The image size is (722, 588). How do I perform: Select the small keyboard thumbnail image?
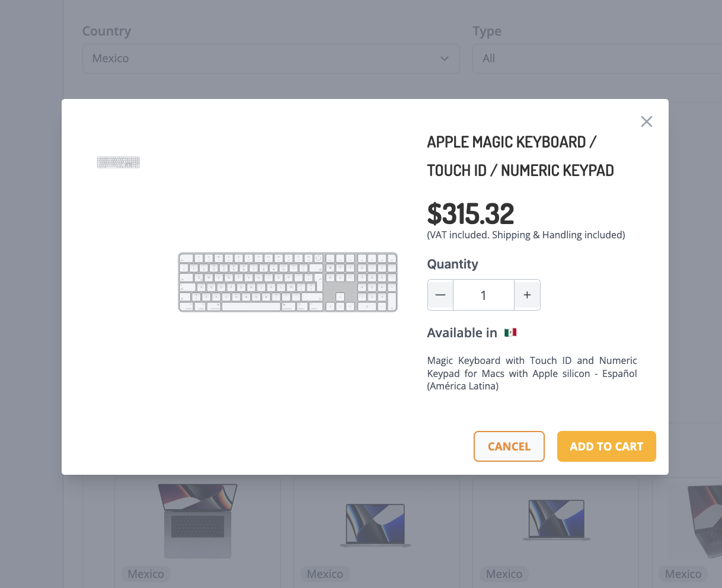click(x=119, y=162)
